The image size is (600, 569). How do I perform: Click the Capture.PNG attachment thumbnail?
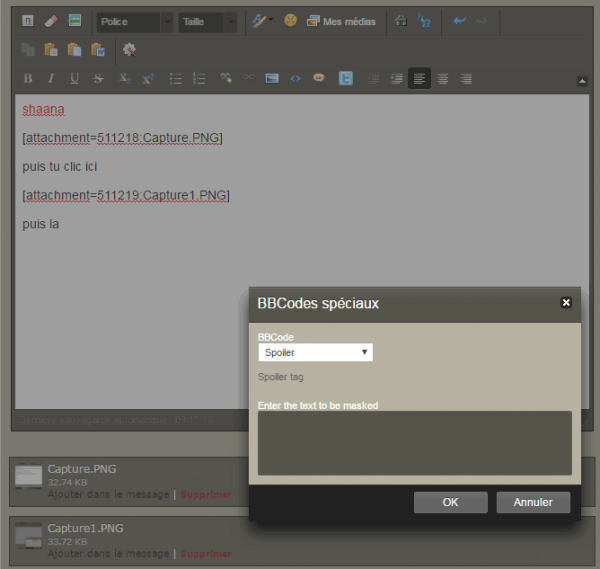point(28,476)
